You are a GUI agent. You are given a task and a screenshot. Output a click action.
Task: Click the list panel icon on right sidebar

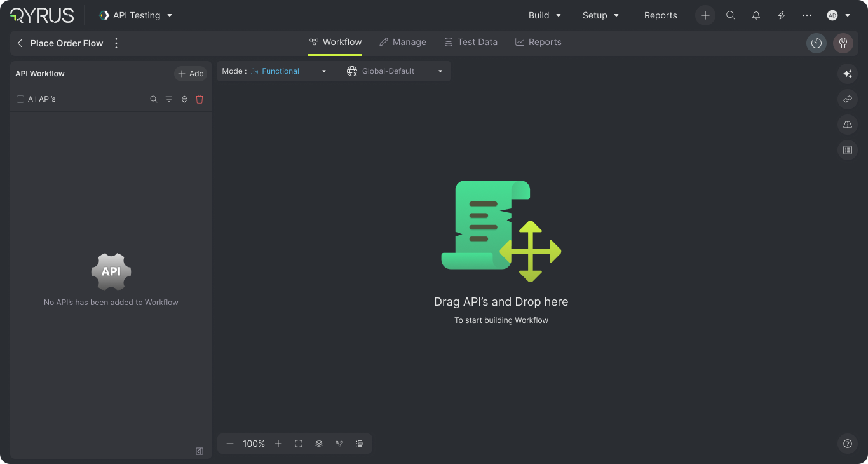pyautogui.click(x=848, y=150)
